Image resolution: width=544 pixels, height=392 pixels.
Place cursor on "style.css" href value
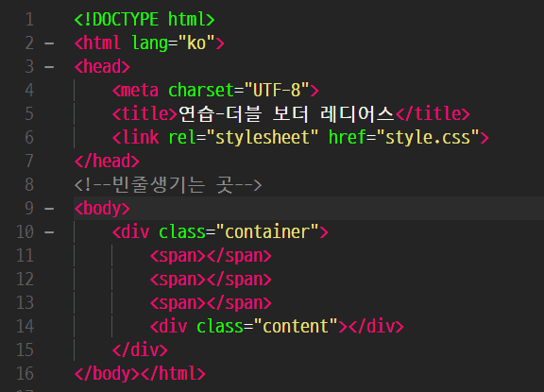point(428,137)
